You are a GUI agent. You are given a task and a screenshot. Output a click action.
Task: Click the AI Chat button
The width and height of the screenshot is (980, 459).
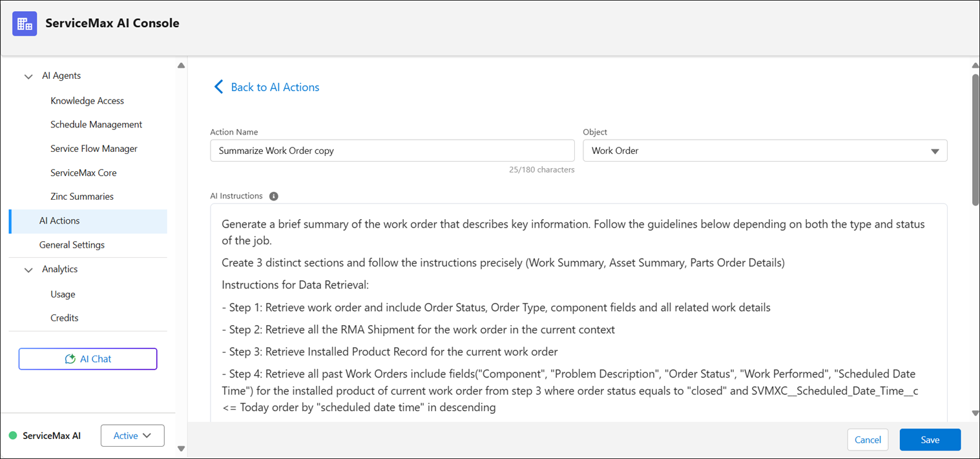point(88,359)
